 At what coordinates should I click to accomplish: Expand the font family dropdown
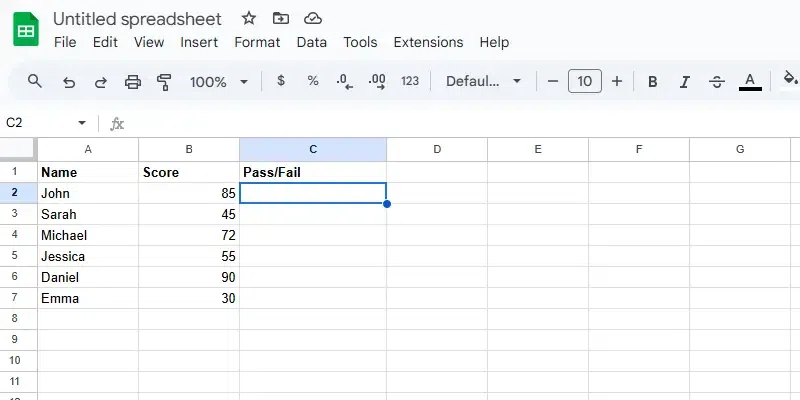click(484, 82)
